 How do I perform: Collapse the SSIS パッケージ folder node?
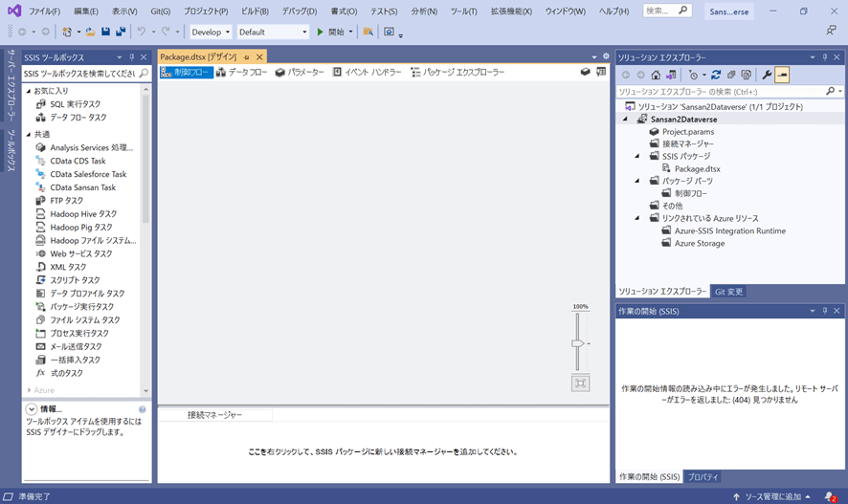[x=638, y=156]
